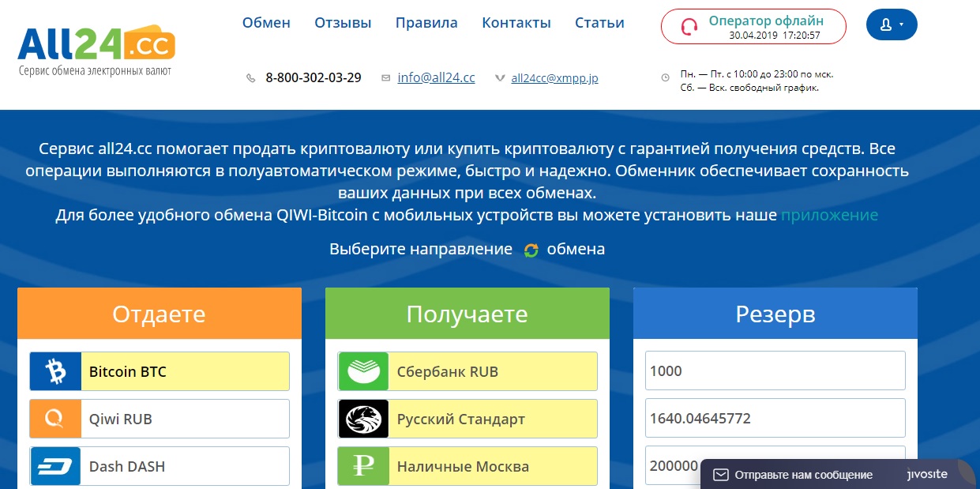The width and height of the screenshot is (980, 489).
Task: Click the Sberbank green logo icon
Action: (363, 371)
